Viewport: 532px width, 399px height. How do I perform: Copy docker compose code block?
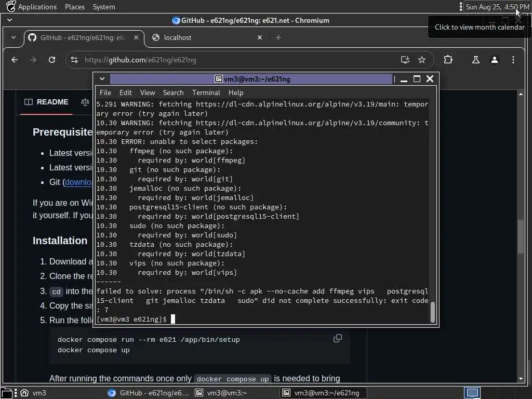click(x=338, y=338)
